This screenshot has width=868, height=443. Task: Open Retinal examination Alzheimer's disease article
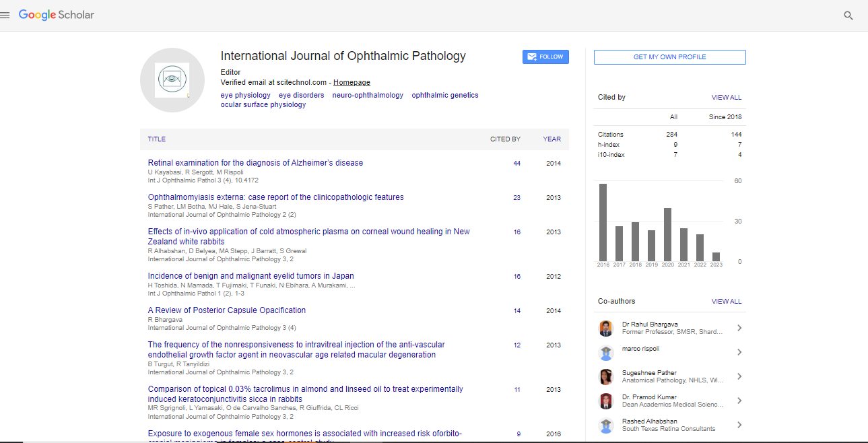[255, 163]
